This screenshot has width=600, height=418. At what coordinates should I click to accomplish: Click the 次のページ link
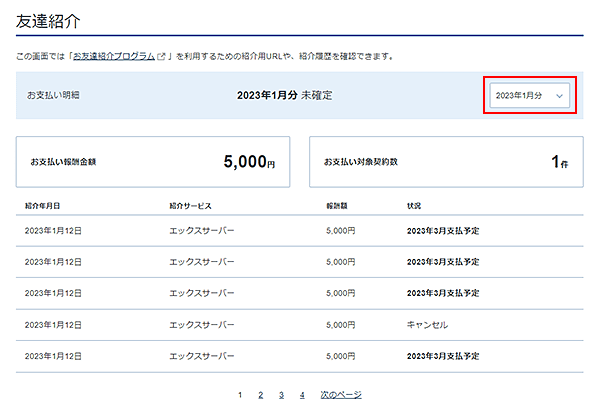(341, 395)
